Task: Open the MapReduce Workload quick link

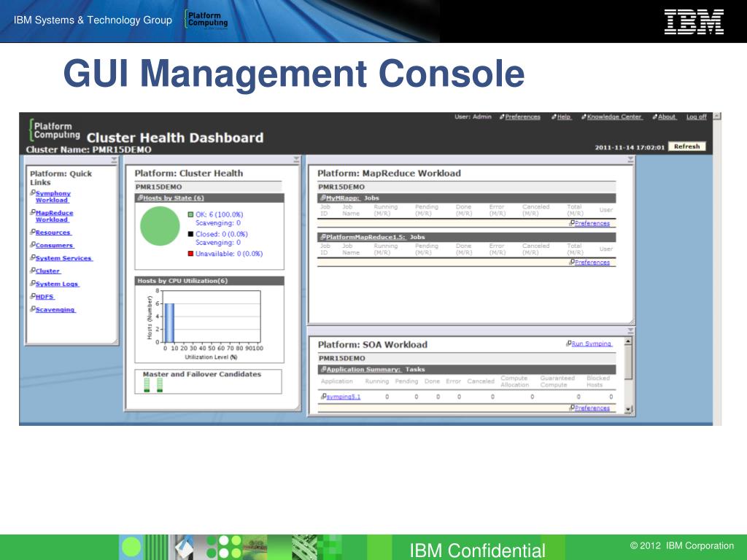Action: tap(54, 216)
